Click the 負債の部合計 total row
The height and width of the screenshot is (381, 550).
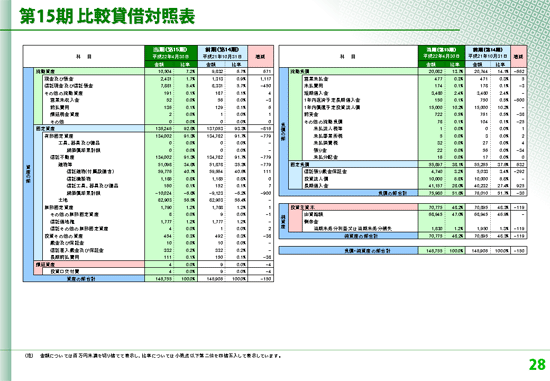pyautogui.click(x=403, y=193)
